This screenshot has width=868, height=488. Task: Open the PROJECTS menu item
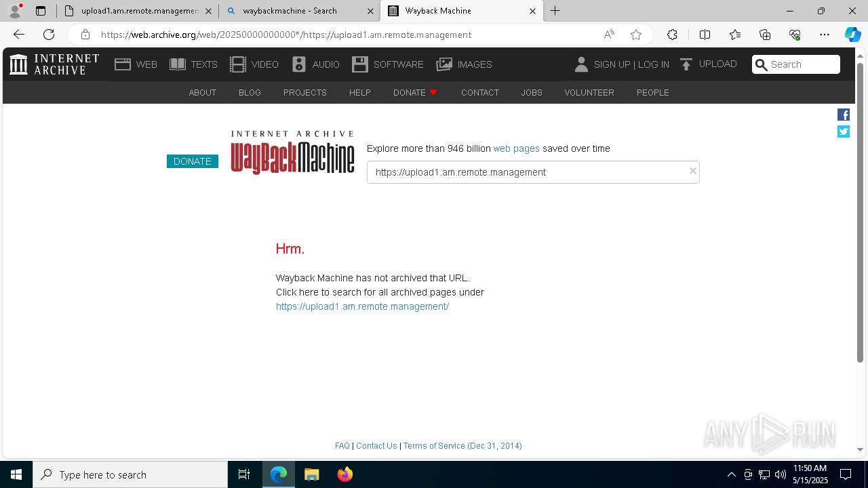coord(305,93)
